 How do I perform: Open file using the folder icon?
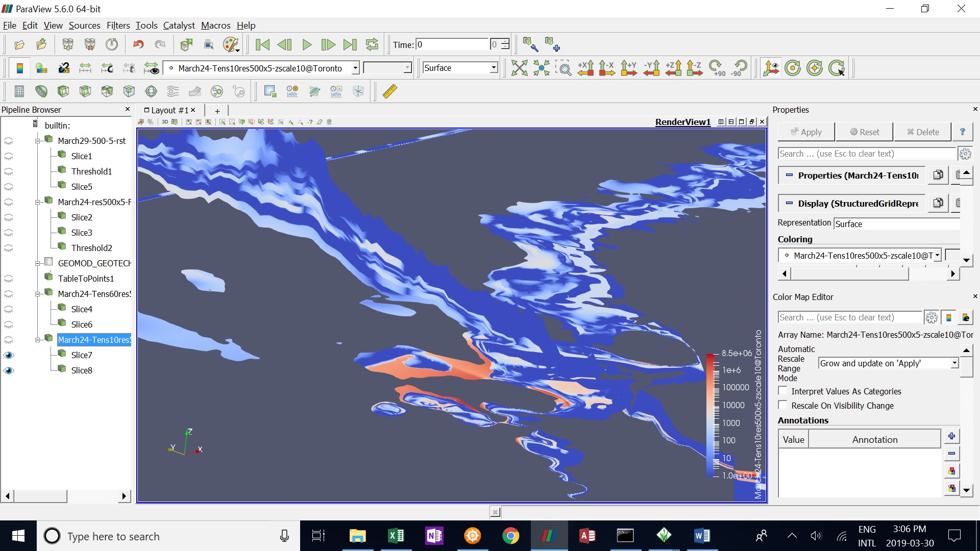(x=19, y=45)
